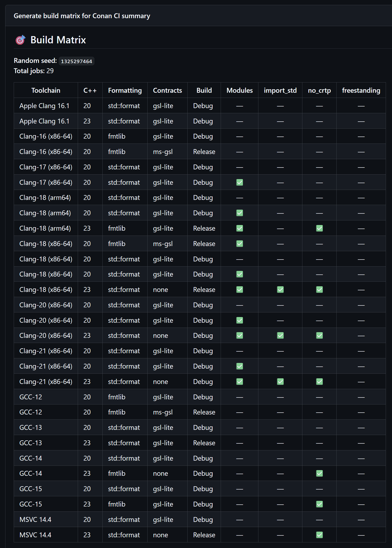Viewport: 392px width, 548px height.
Task: Click the Modules checkmark in Clang-21 (x86-64) C++23 row
Action: pos(240,381)
